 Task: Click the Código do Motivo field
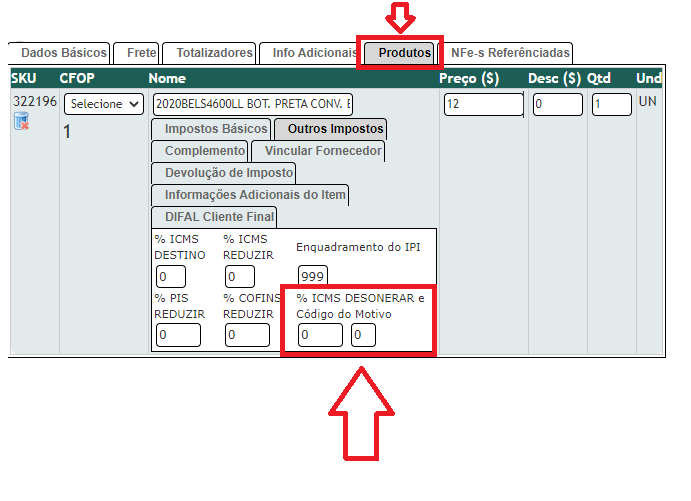point(364,335)
